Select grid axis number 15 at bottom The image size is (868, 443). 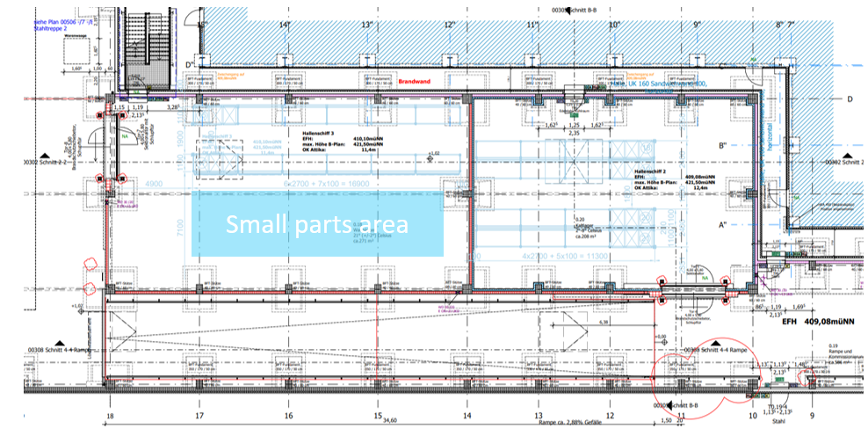pos(378,415)
